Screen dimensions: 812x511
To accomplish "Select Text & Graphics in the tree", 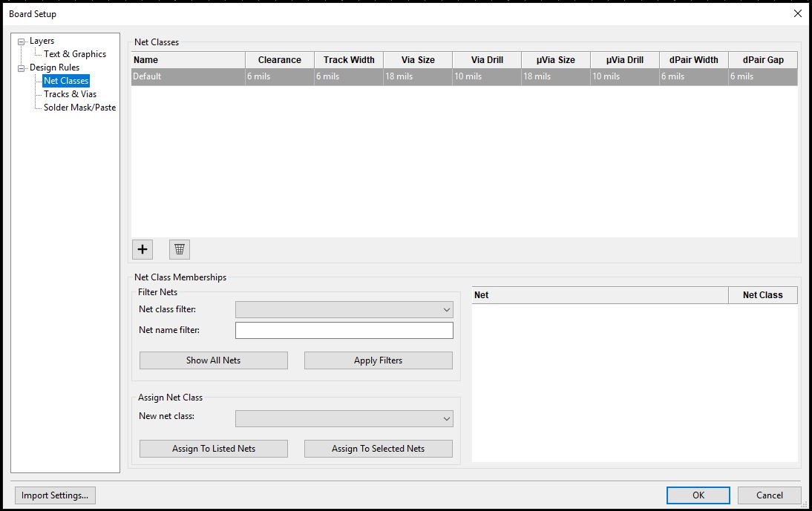I will 74,54.
